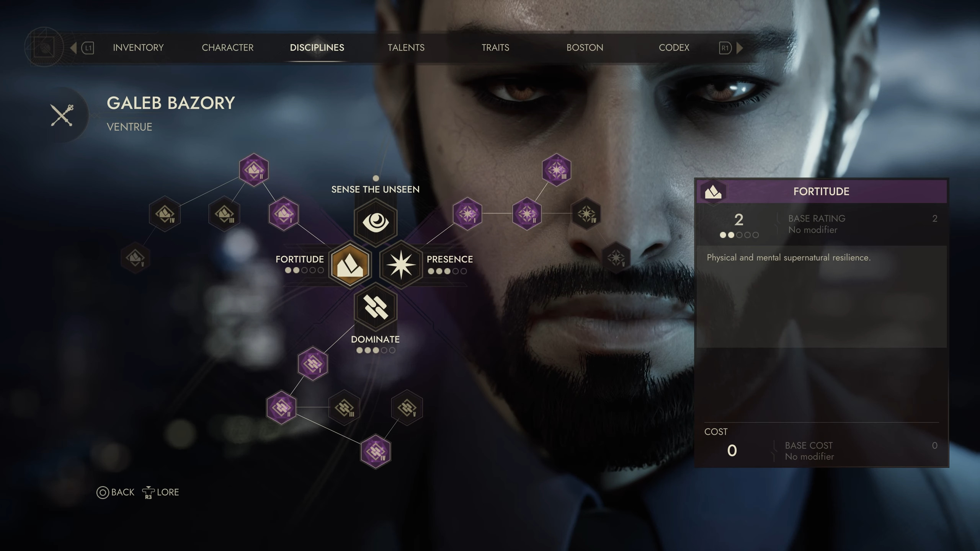The height and width of the screenshot is (551, 980).
Task: Expand the Codex menu entry
Action: point(674,46)
